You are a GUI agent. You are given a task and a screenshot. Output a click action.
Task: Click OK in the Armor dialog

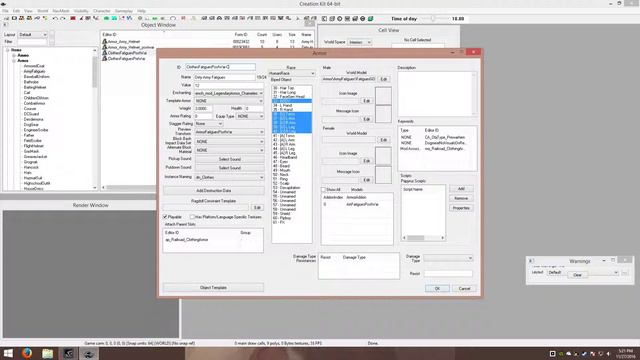pos(437,289)
